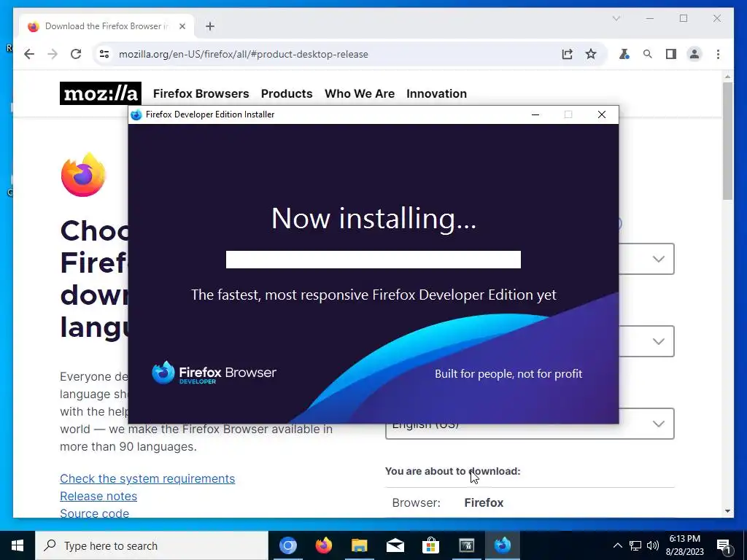
Task: Open Mail from the taskbar
Action: (395, 545)
